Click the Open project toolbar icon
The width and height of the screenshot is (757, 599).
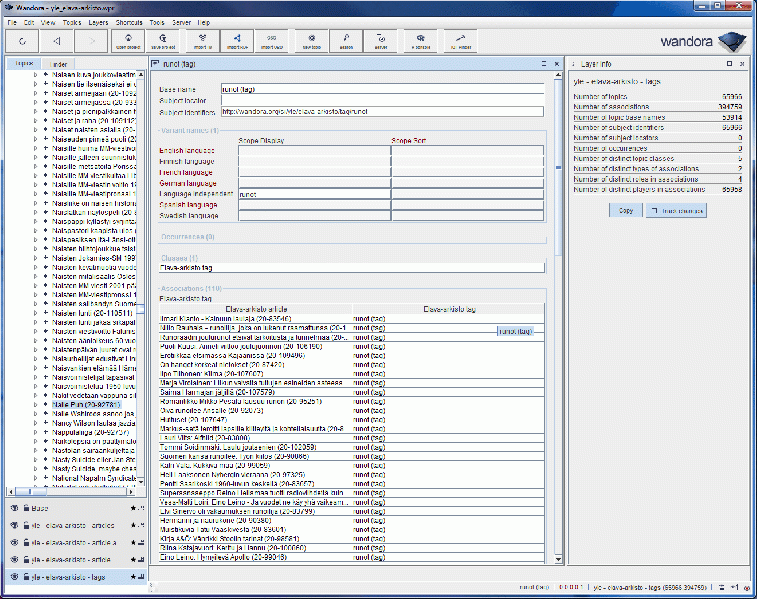point(128,41)
